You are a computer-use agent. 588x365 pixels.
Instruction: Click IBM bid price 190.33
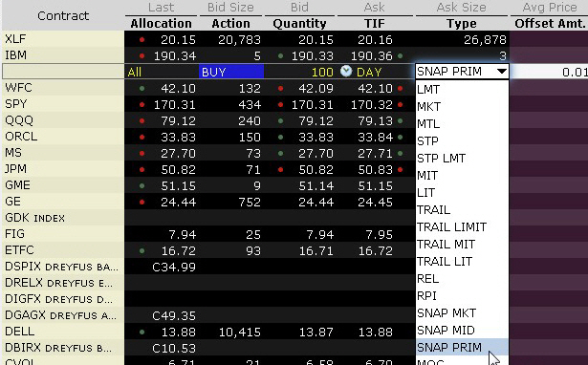(x=312, y=56)
